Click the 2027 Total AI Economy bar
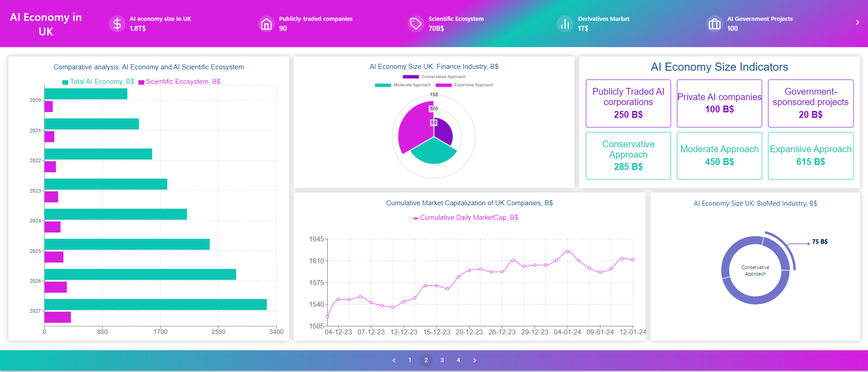The image size is (868, 372). click(x=155, y=304)
